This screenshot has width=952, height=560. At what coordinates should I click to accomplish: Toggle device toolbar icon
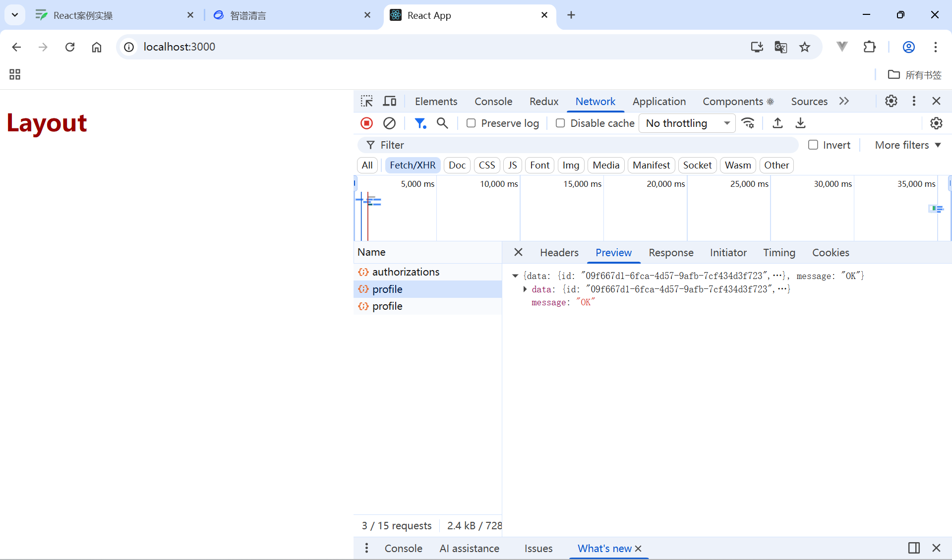click(x=390, y=101)
